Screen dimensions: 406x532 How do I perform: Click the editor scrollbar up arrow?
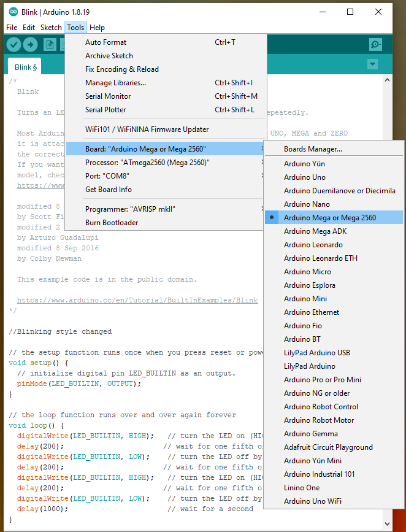click(387, 80)
